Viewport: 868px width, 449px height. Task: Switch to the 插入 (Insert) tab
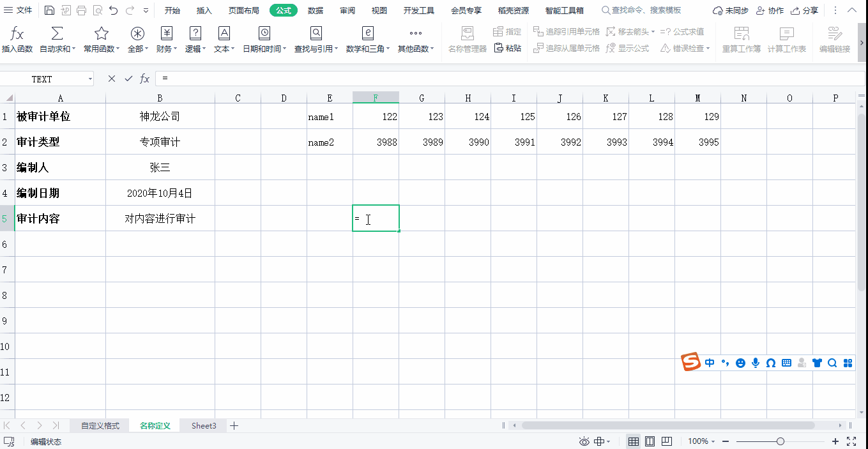204,10
